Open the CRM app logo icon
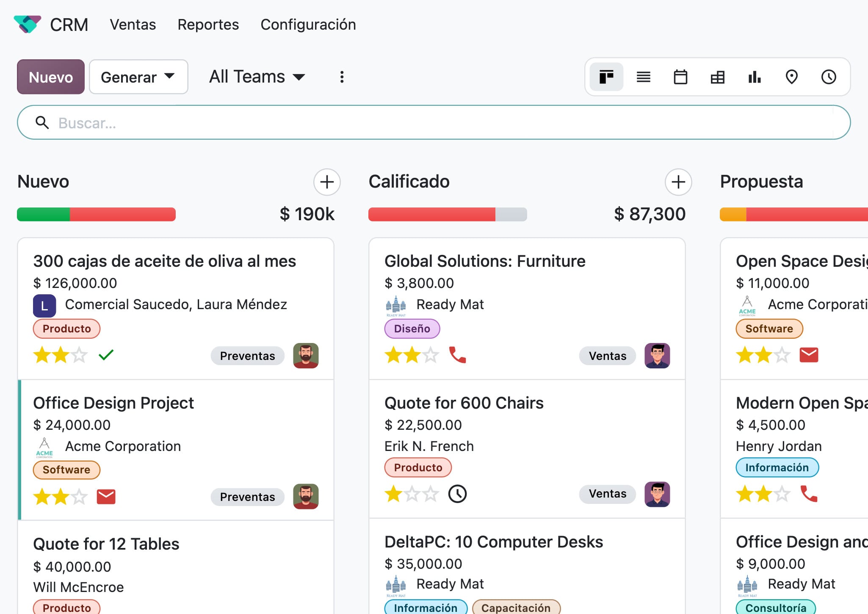This screenshot has width=868, height=614. pyautogui.click(x=28, y=24)
